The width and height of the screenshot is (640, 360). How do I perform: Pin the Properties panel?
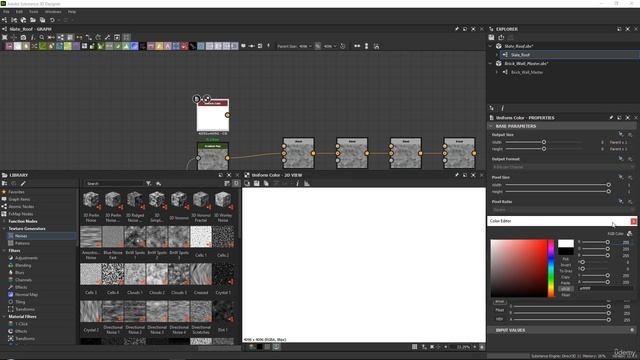[x=611, y=118]
